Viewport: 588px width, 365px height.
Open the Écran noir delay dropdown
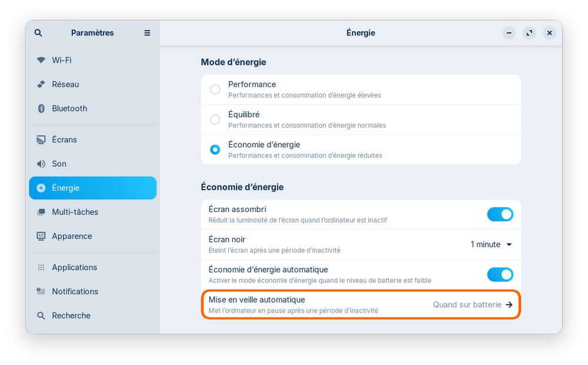(x=492, y=244)
